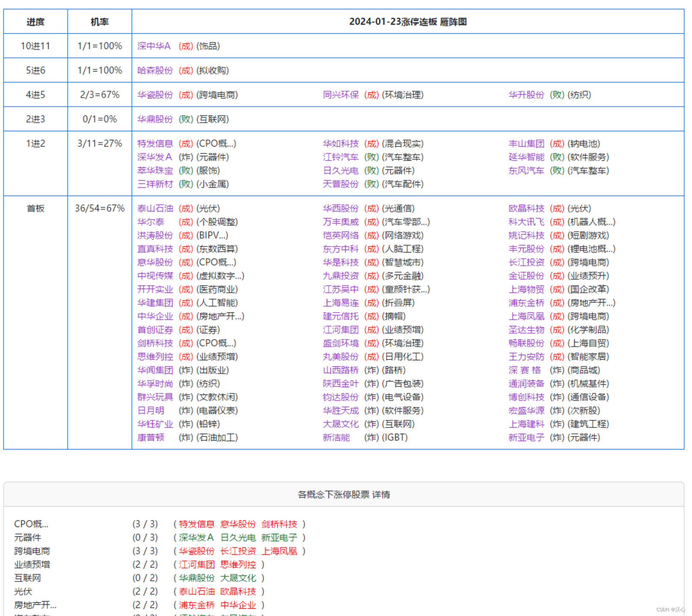Image resolution: width=692 pixels, height=616 pixels.
Task: Click the 洪涛股份 stock name
Action: 155,236
